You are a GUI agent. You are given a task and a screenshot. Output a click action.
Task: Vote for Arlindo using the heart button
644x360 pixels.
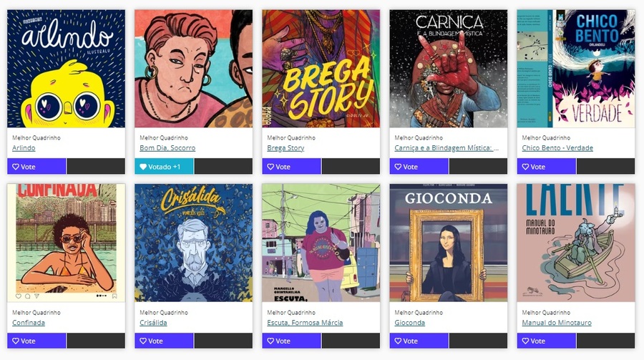pyautogui.click(x=36, y=167)
